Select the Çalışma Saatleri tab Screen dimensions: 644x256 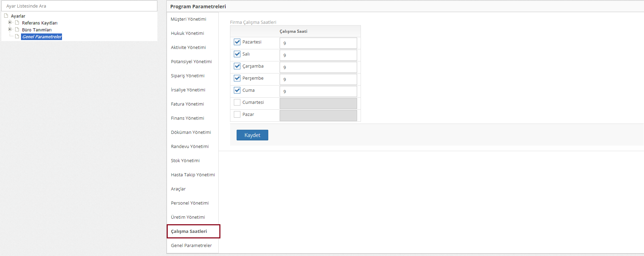[x=189, y=232]
